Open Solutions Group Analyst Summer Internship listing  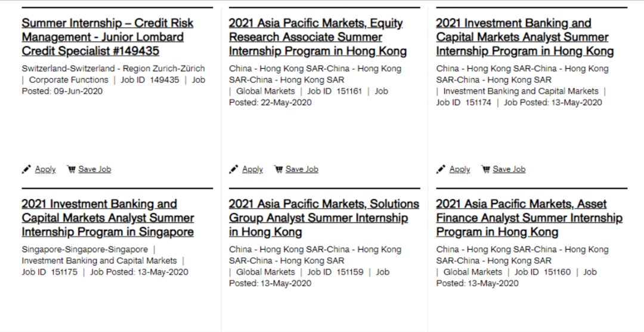[323, 218]
